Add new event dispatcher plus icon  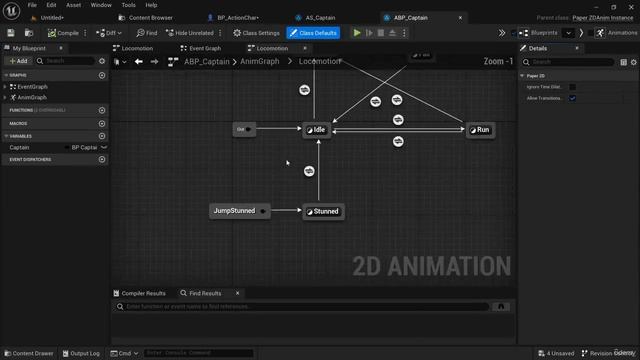pos(102,159)
